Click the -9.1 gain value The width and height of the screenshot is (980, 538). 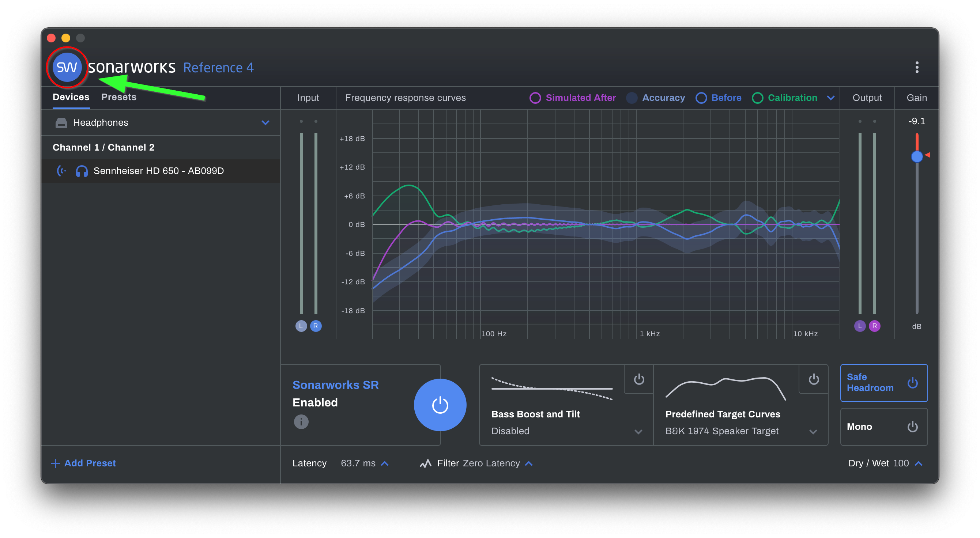click(x=917, y=121)
